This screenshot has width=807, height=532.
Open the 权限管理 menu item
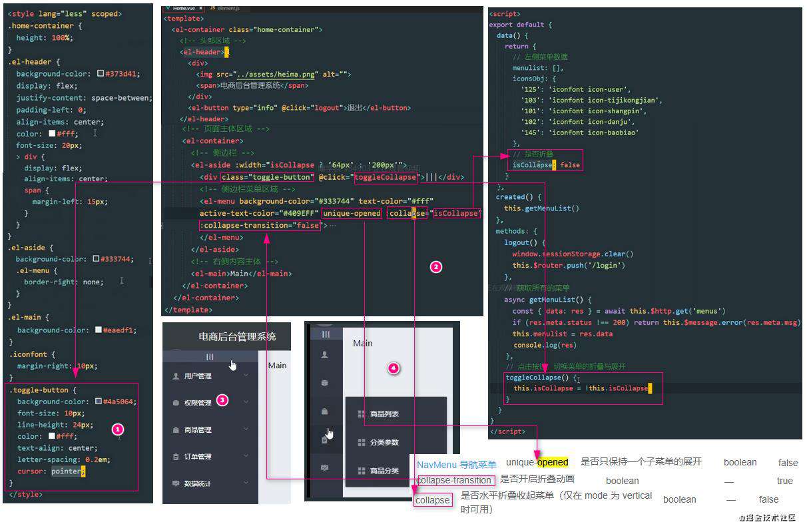click(x=210, y=403)
